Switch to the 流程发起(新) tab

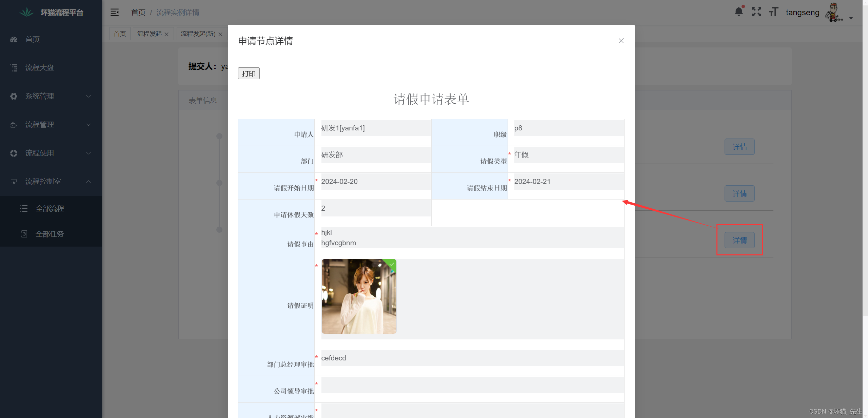[x=198, y=34]
